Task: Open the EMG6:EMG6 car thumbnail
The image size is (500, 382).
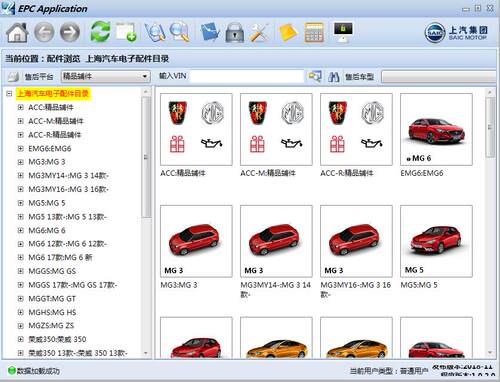Action: [x=436, y=129]
